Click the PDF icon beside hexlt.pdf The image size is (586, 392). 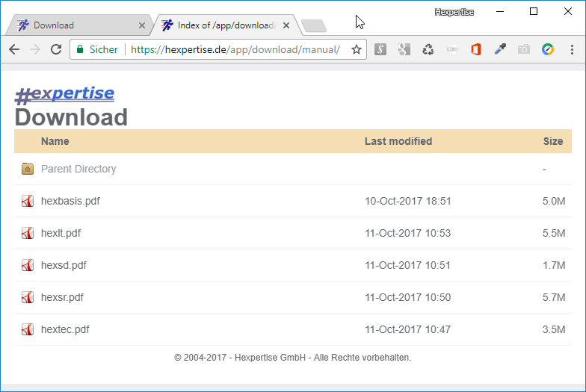click(28, 233)
